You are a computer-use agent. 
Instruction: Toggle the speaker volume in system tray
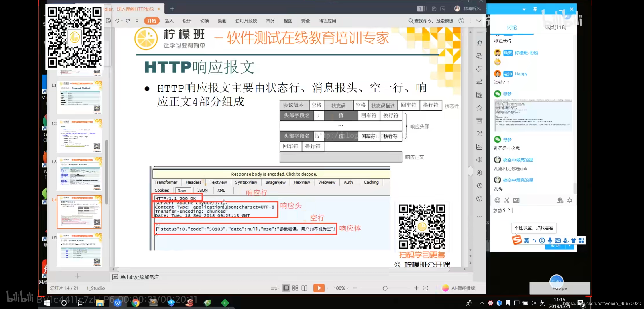(x=533, y=303)
